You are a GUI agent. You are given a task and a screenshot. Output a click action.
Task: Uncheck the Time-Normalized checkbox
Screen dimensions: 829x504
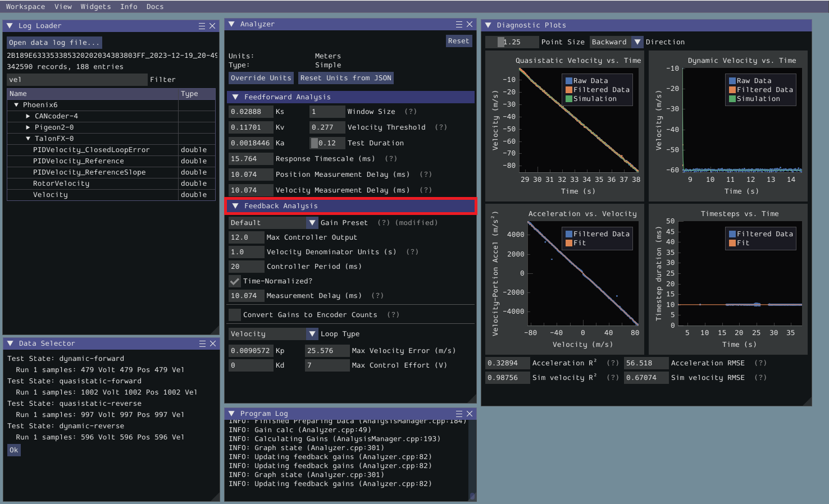235,281
